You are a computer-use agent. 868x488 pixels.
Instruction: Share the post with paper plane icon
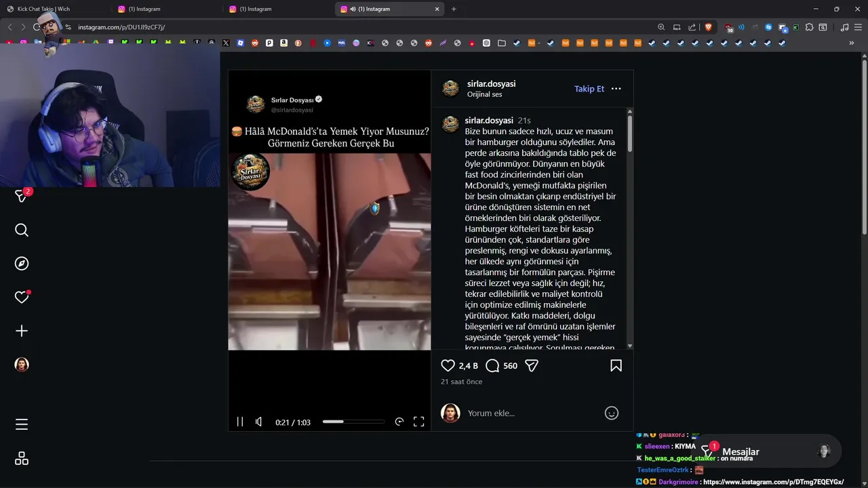[532, 365]
